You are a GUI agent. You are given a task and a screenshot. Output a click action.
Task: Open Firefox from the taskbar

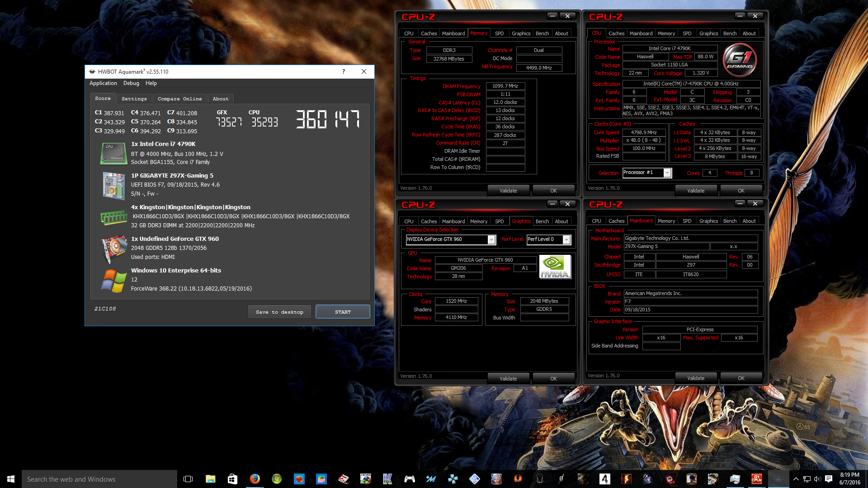click(x=255, y=479)
